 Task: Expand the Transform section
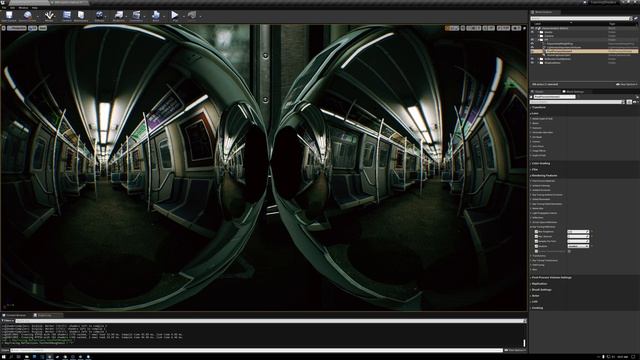[x=539, y=107]
